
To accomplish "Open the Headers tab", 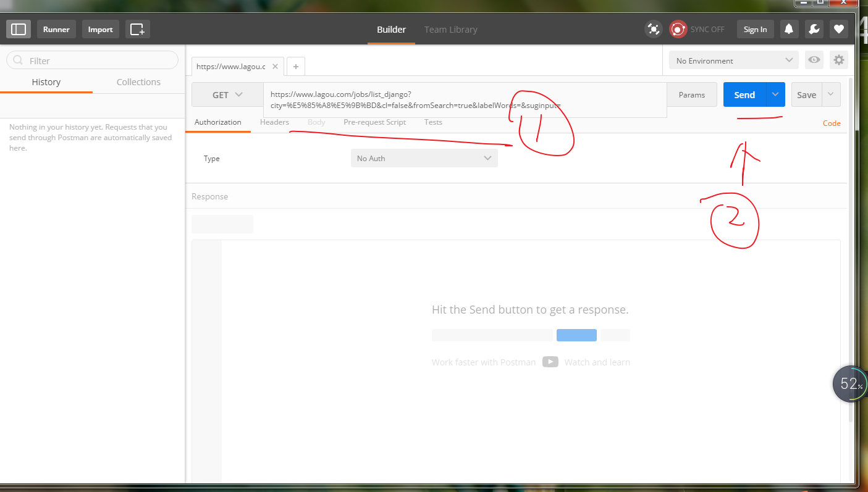I will pos(274,122).
